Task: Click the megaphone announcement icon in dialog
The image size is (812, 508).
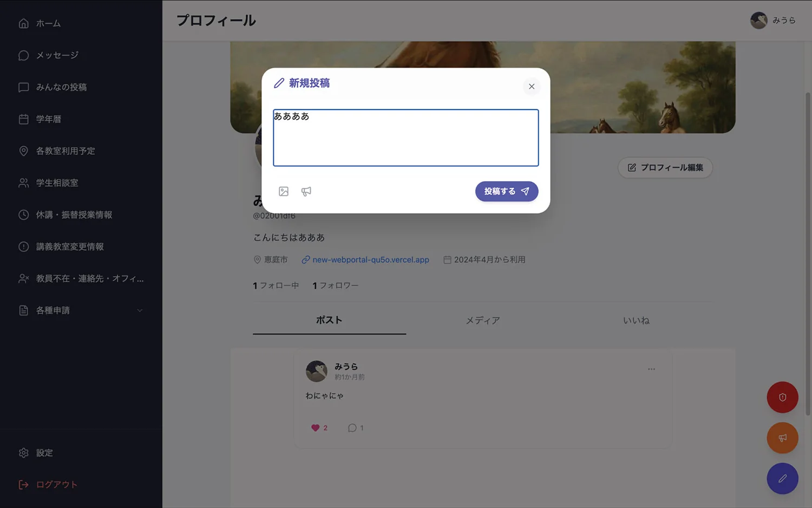Action: 306,191
